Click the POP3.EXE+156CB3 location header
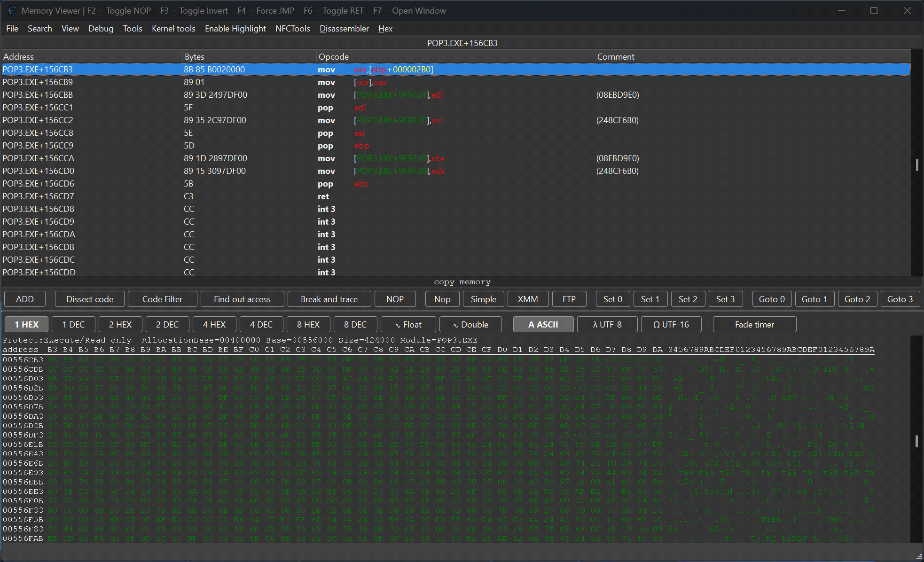 [x=462, y=43]
